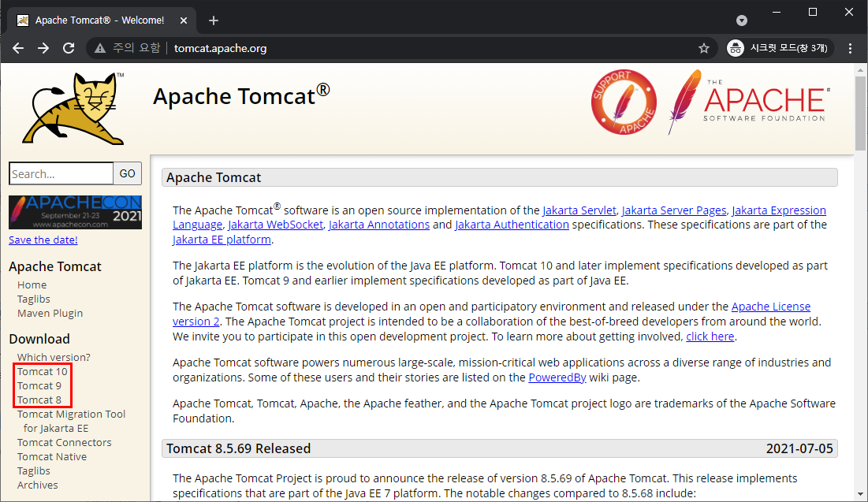Screen dimensions: 868x502
Task: Open the PoweredBy wiki link
Action: click(557, 377)
